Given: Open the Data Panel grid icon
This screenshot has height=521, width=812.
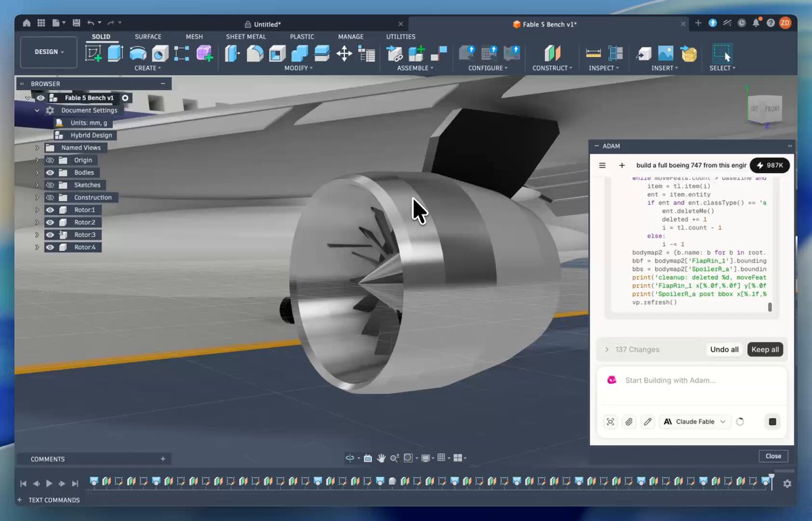Looking at the screenshot, I should coord(41,23).
